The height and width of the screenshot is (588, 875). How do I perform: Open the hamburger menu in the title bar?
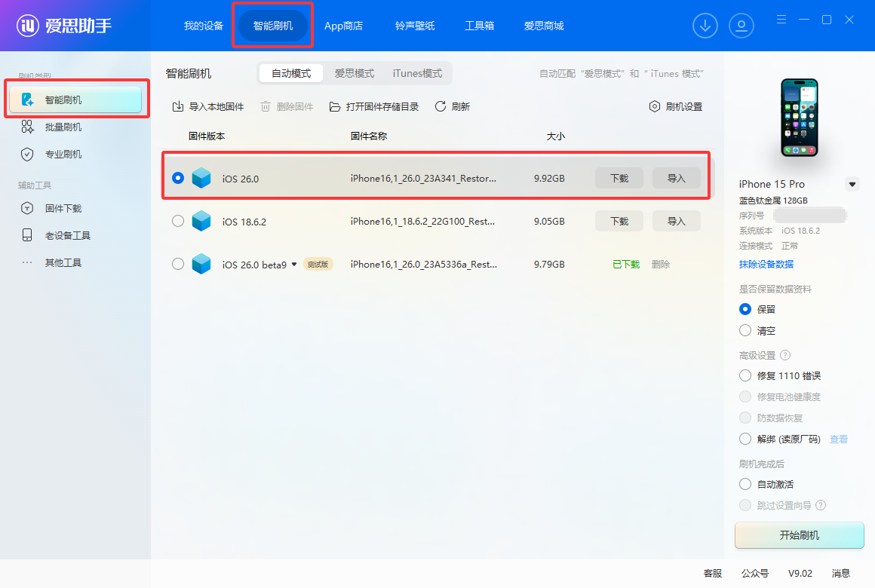click(x=781, y=20)
